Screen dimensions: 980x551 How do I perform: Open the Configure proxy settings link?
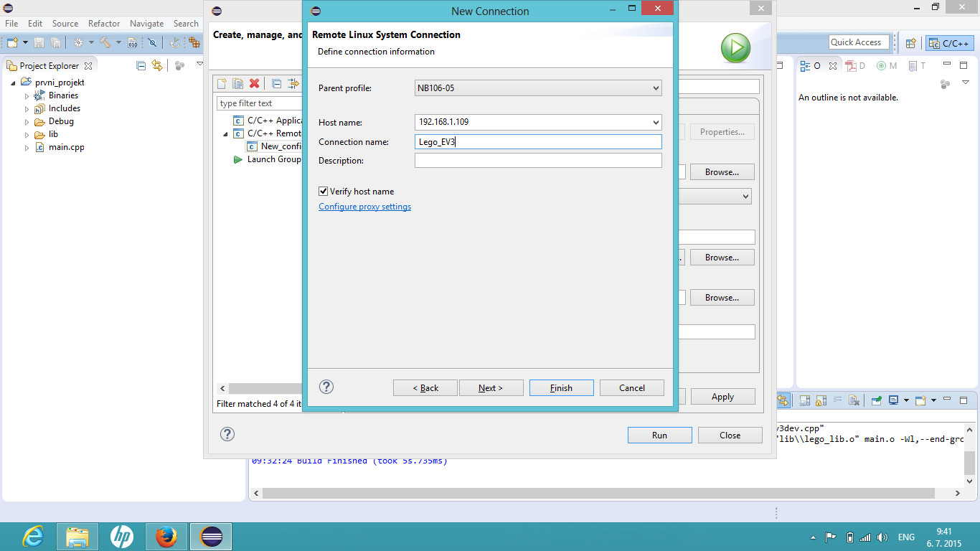tap(364, 207)
